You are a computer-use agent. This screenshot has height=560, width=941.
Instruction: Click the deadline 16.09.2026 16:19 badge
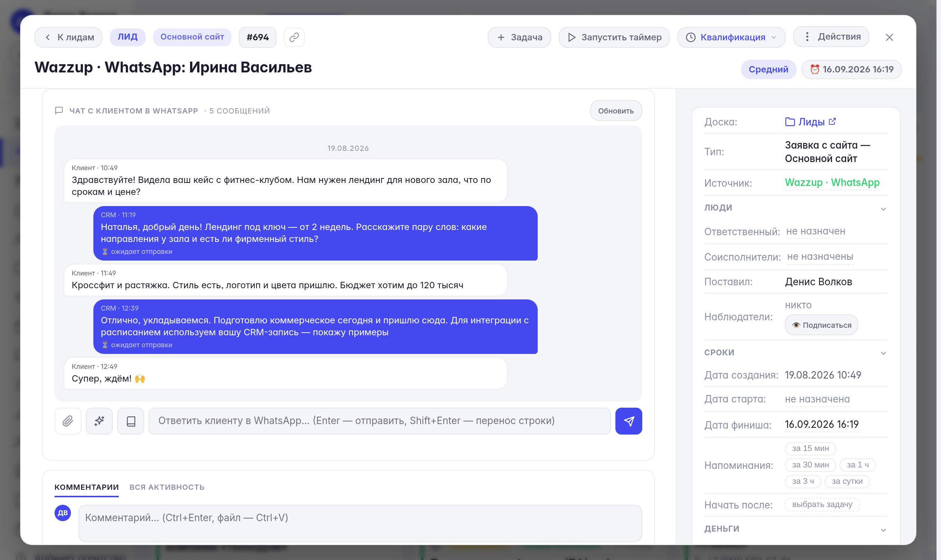tap(851, 69)
